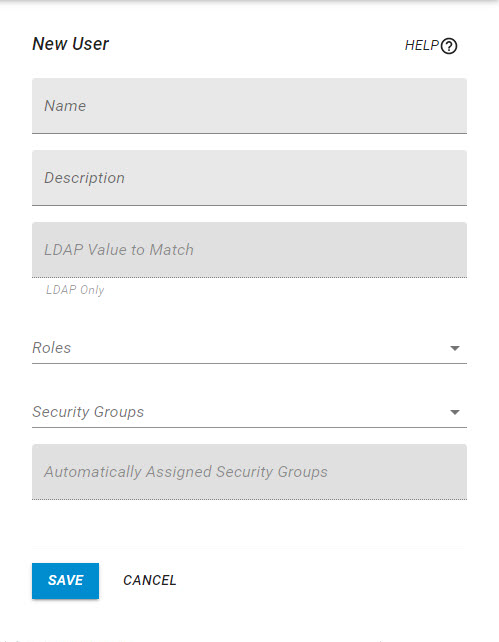Click the Automatically Assigned Security Groups label
The image size is (499, 642).
click(x=186, y=472)
